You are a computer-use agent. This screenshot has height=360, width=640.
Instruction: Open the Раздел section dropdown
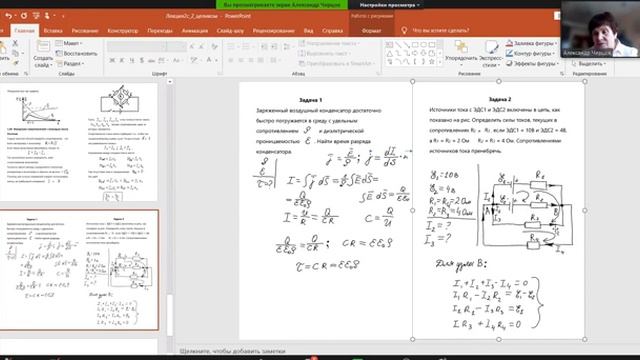[x=70, y=64]
